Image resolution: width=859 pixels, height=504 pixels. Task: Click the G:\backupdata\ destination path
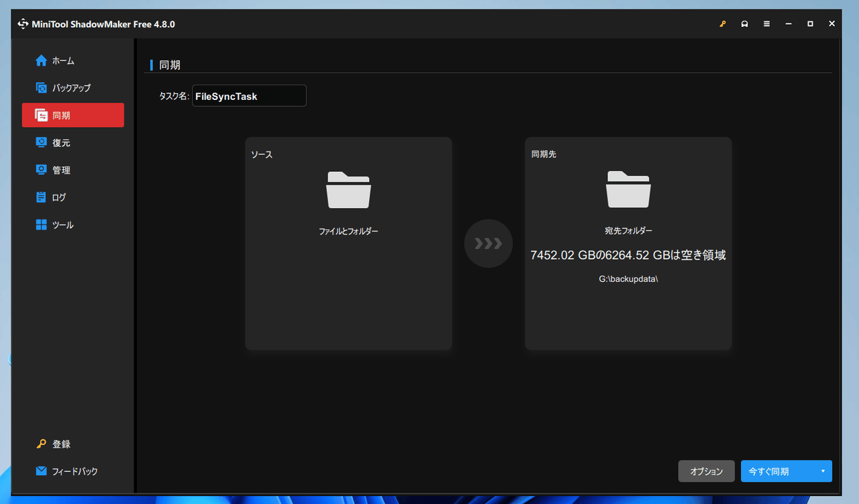[628, 279]
